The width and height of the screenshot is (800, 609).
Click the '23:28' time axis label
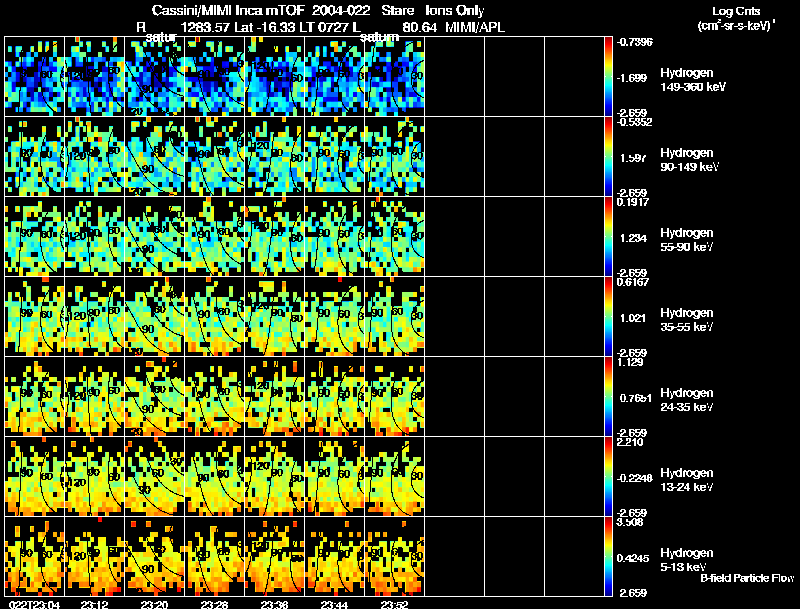[214, 605]
